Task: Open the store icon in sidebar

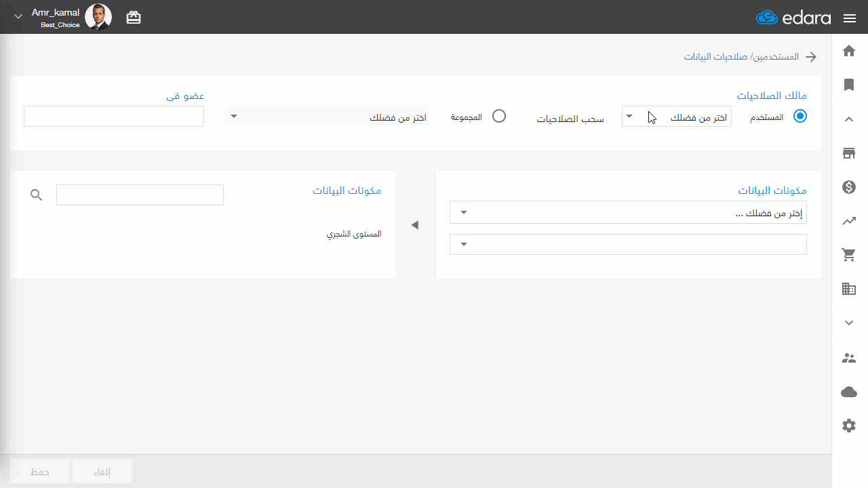Action: [x=849, y=153]
